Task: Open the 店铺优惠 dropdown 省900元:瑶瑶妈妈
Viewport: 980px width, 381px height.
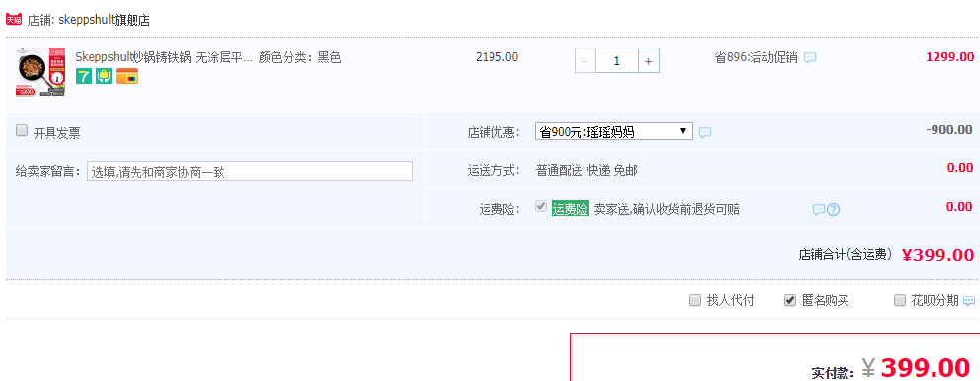Action: [614, 131]
